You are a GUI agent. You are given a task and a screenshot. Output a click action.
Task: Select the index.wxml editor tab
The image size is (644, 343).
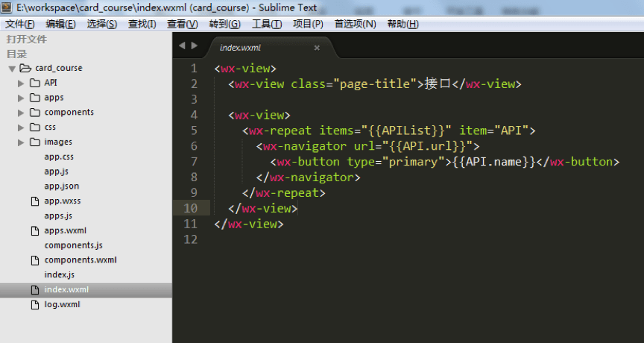coord(271,48)
